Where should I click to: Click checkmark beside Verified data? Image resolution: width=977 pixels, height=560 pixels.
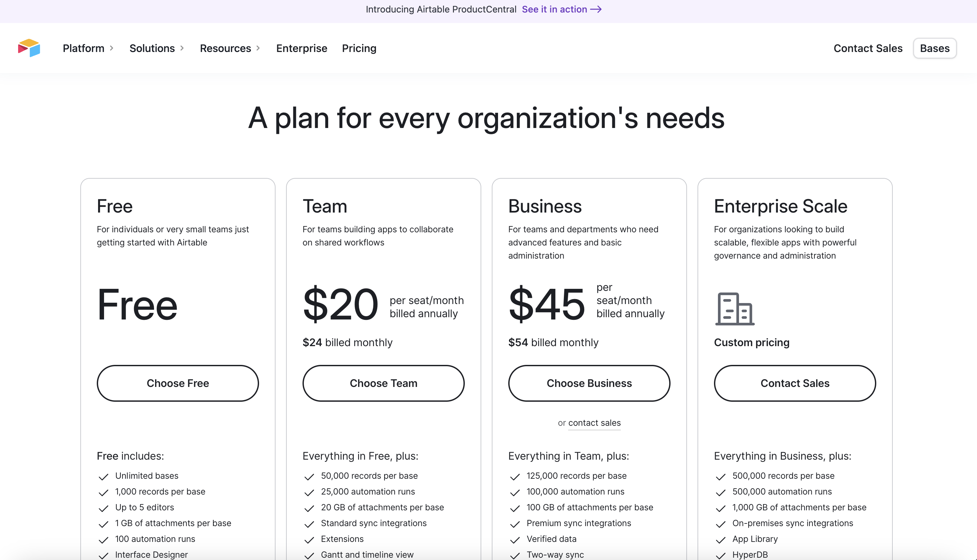tap(515, 540)
